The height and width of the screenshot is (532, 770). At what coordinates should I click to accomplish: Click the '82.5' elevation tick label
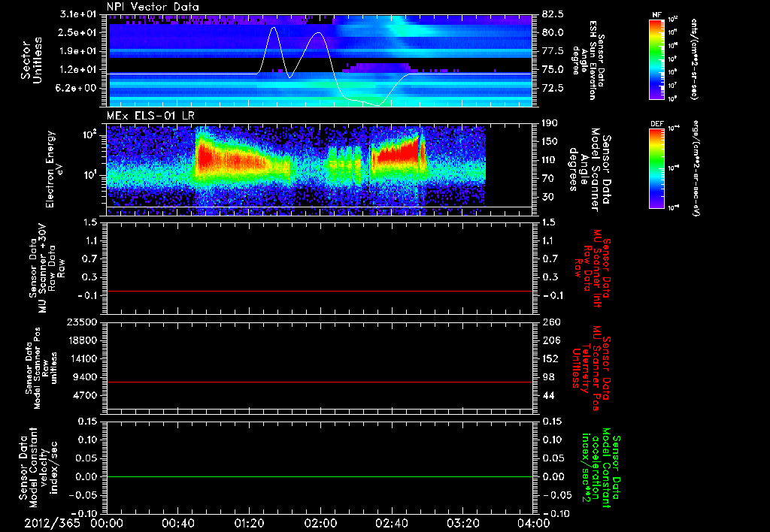(553, 14)
